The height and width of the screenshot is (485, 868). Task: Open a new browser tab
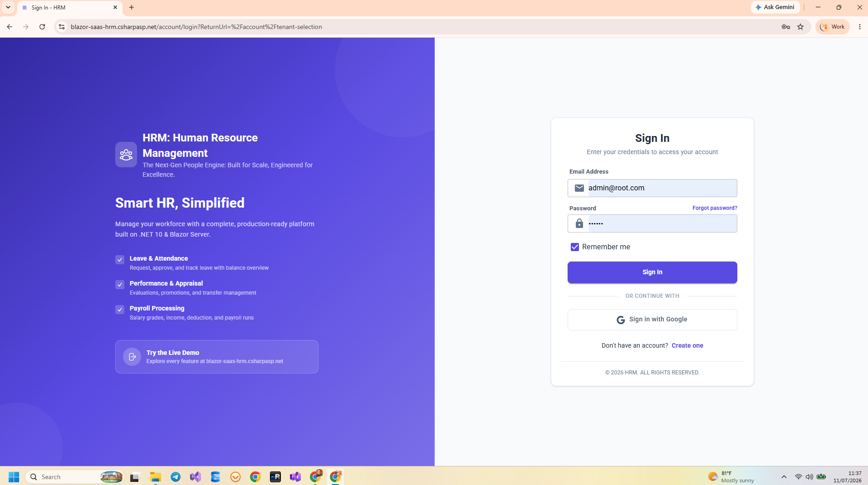pyautogui.click(x=132, y=7)
